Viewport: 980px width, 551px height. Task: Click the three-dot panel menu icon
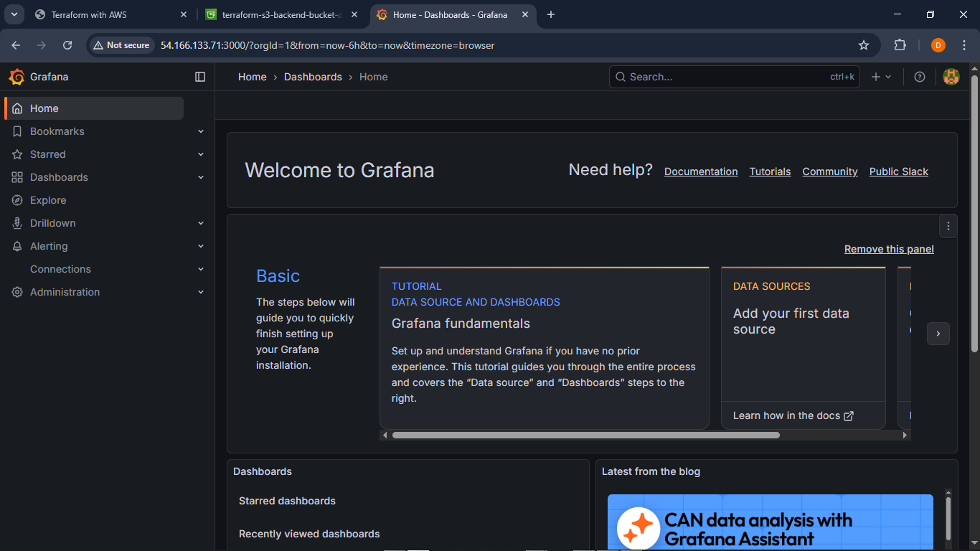948,227
